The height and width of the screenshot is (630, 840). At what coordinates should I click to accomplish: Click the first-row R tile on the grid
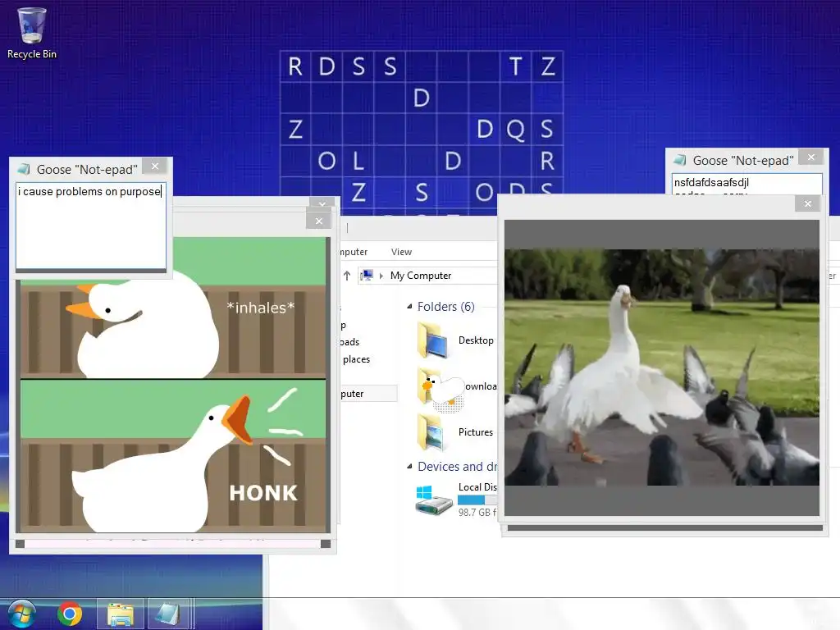coord(295,66)
